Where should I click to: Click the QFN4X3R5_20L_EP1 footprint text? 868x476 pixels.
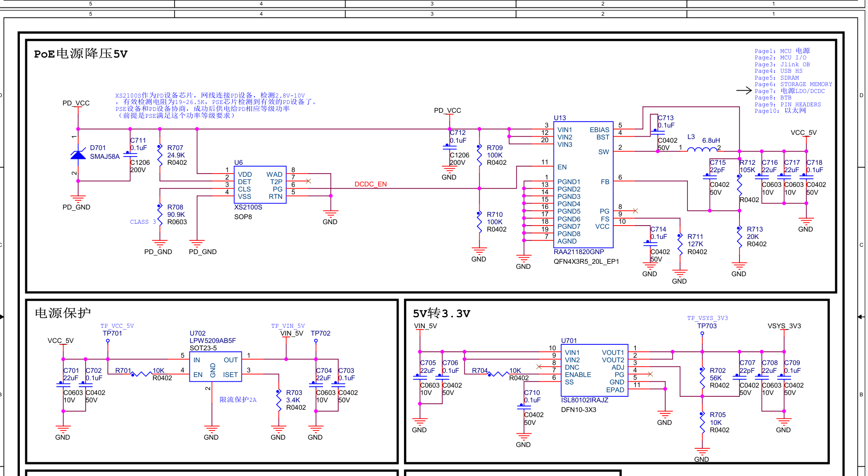tap(586, 261)
